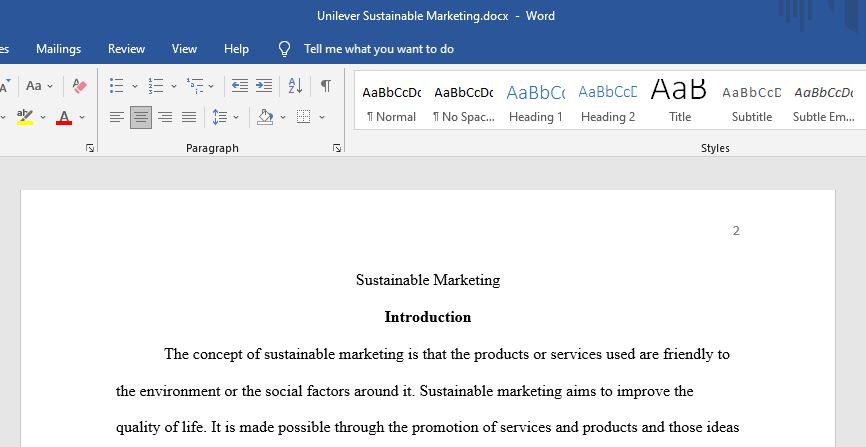Viewport: 866px width, 447px height.
Task: Open the bullet library dropdown arrow
Action: click(x=135, y=86)
